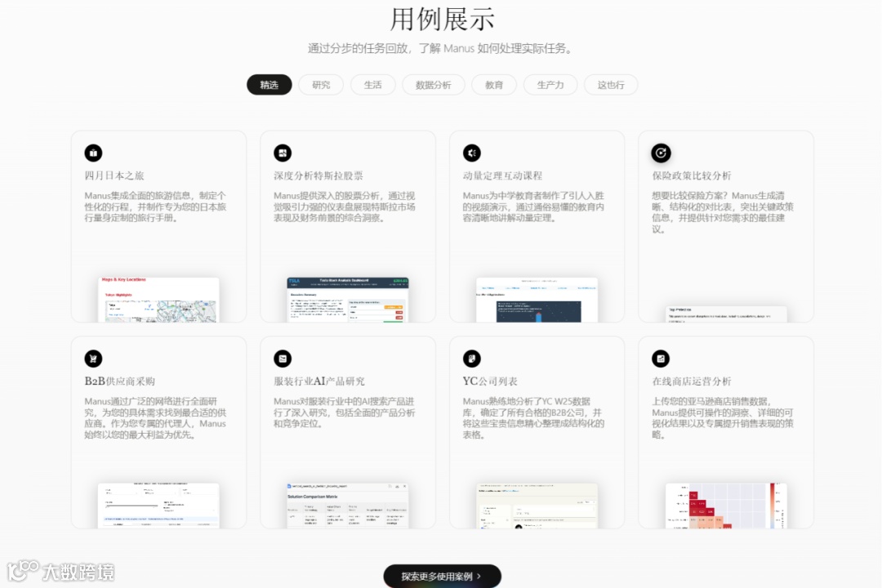Screen dimensions: 882x588
Task: Switch to the 生产力 tab
Action: coord(550,84)
